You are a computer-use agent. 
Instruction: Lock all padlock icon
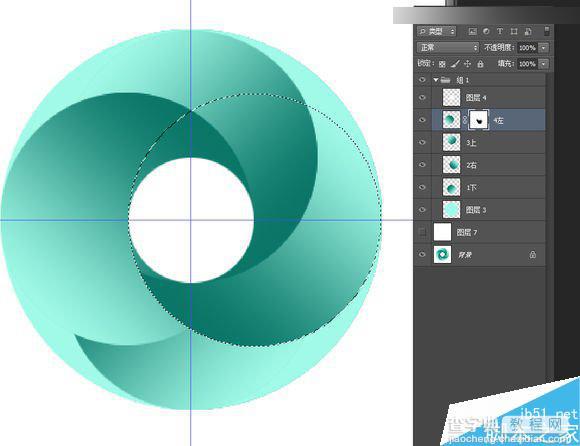[x=480, y=64]
